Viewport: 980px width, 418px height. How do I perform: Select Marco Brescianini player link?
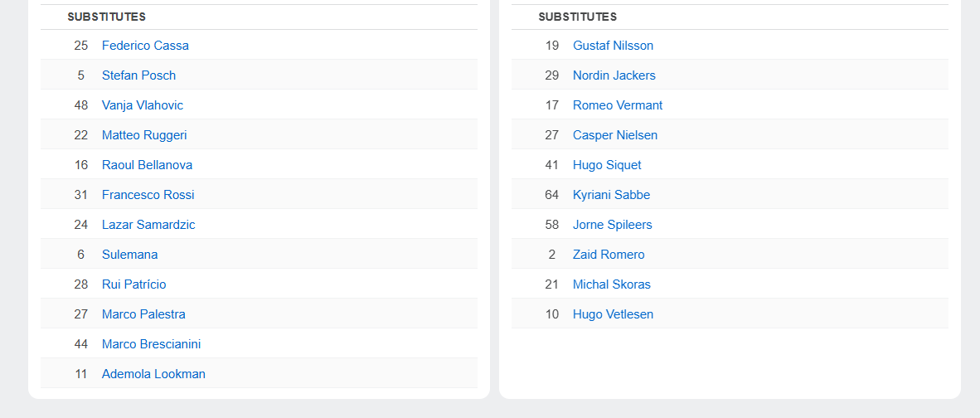[x=151, y=344]
